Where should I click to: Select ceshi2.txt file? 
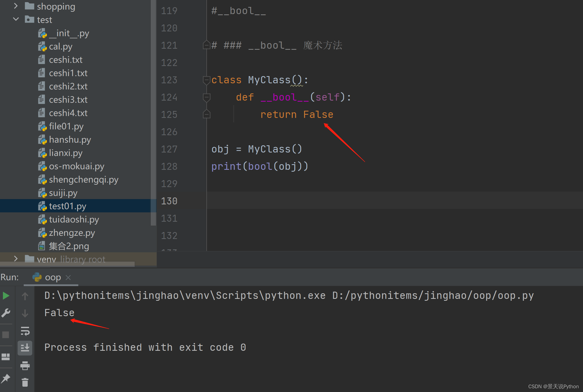pos(68,86)
